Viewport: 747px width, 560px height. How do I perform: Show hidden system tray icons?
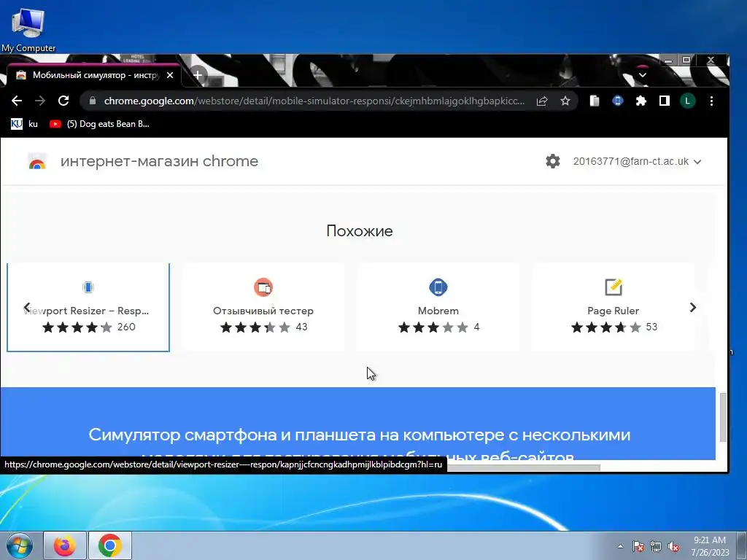[620, 546]
